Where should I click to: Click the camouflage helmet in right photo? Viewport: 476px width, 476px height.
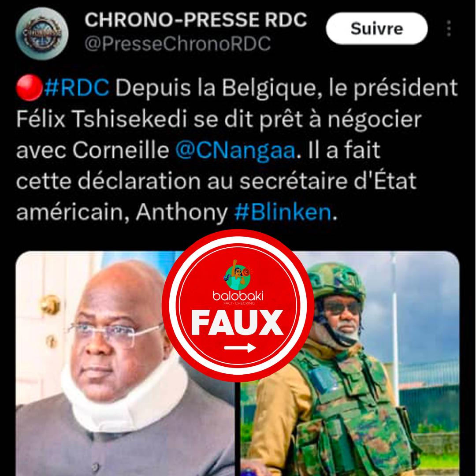pyautogui.click(x=337, y=281)
